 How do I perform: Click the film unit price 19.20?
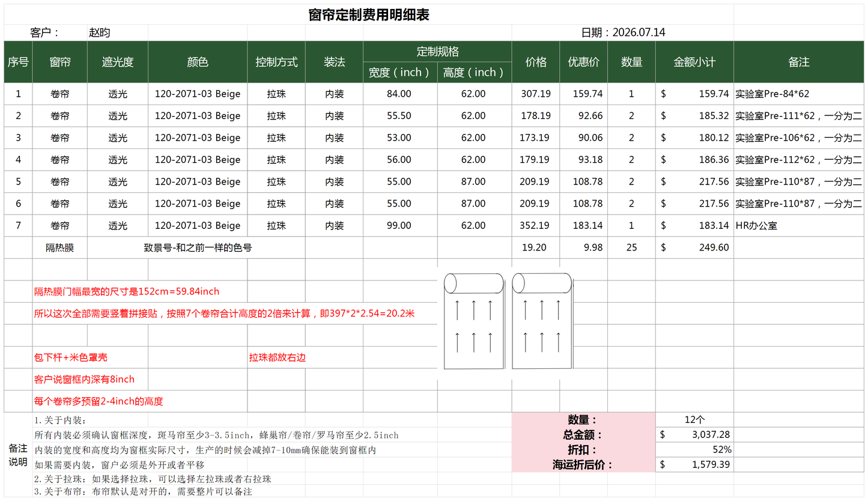[534, 247]
